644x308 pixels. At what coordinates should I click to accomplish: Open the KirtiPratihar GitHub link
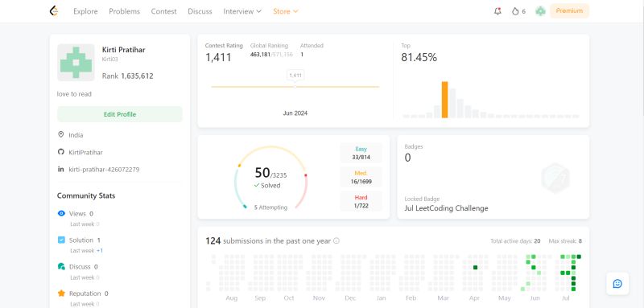tap(86, 152)
